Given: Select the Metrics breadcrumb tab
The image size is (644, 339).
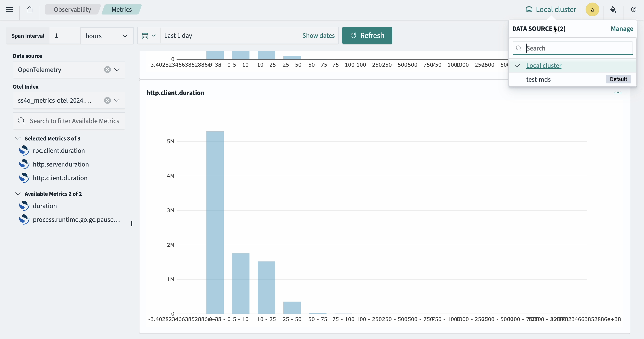Looking at the screenshot, I should 122,9.
